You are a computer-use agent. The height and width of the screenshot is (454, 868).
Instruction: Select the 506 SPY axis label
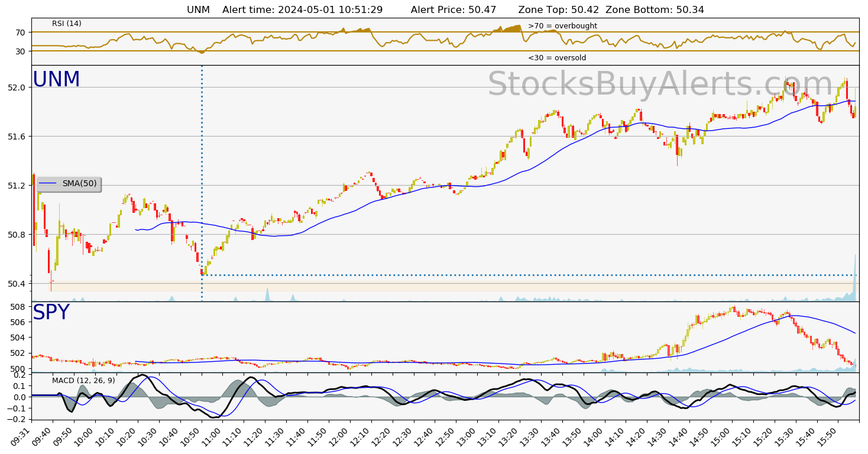(18, 322)
